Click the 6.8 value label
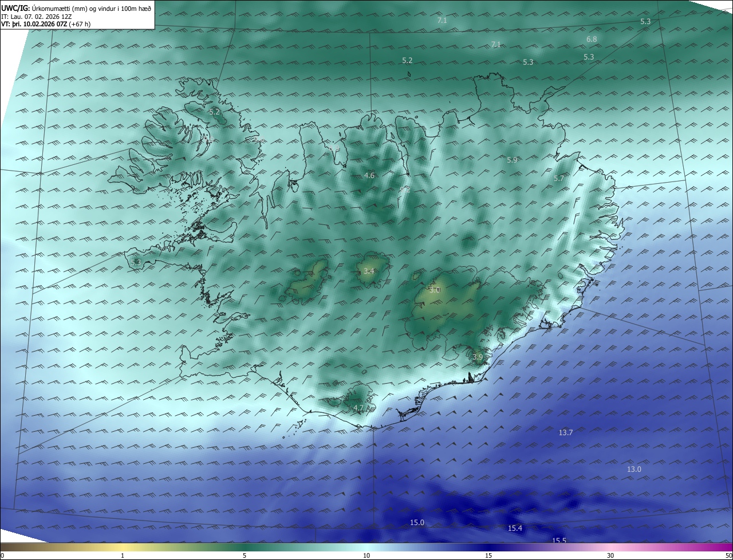The image size is (733, 560). pos(592,40)
